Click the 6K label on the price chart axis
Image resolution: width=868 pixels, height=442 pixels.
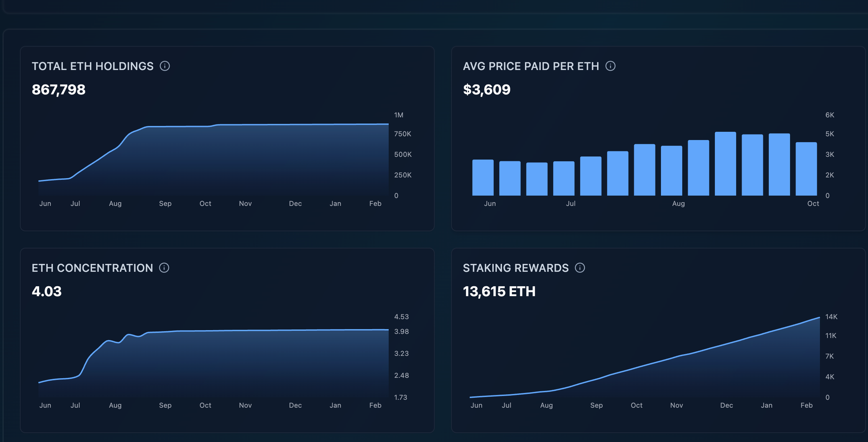coord(829,115)
